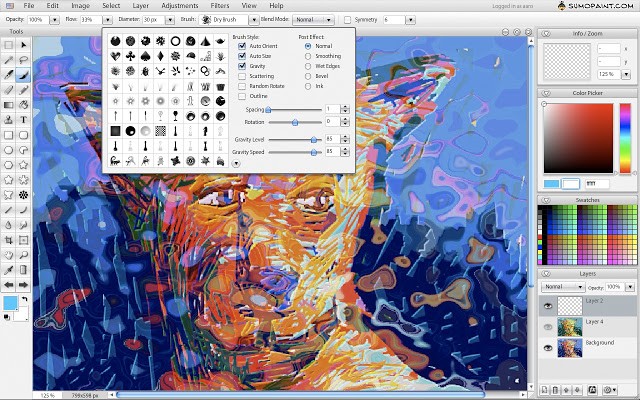Uncheck the Auto Orient checkbox
640x400 pixels.
tap(242, 46)
